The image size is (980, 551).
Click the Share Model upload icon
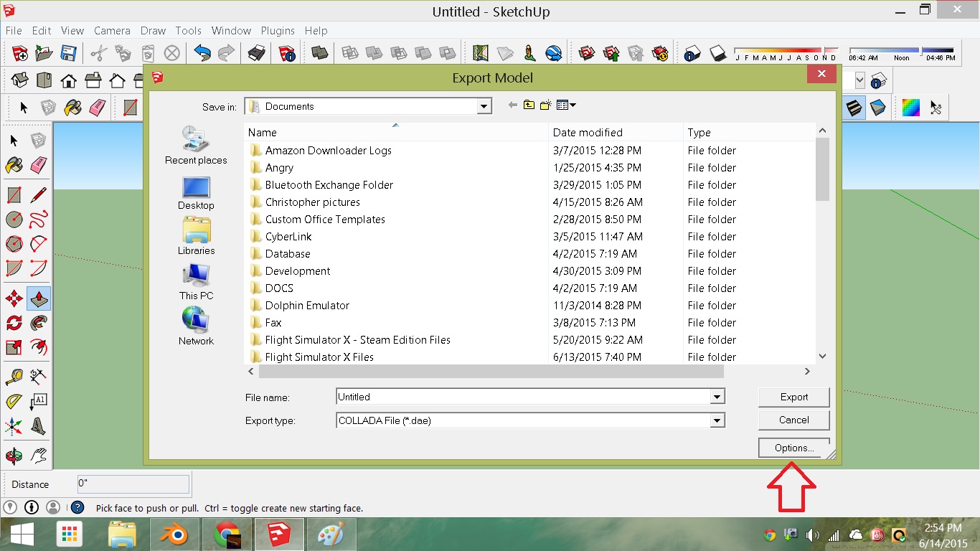pyautogui.click(x=611, y=53)
